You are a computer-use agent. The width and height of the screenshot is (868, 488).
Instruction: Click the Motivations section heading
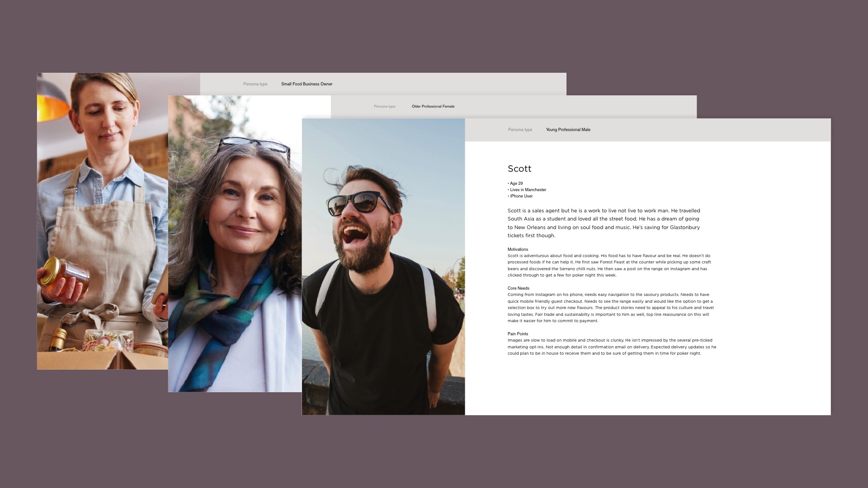point(518,249)
